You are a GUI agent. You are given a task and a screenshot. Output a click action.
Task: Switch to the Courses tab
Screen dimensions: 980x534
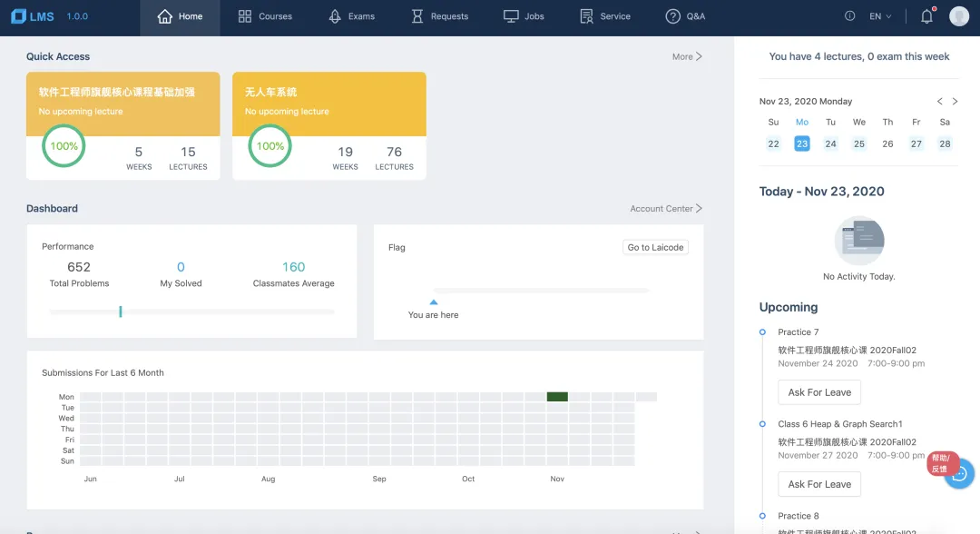265,16
